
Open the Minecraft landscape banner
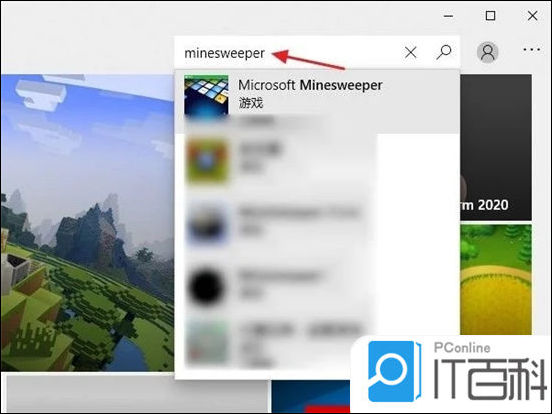point(87,222)
